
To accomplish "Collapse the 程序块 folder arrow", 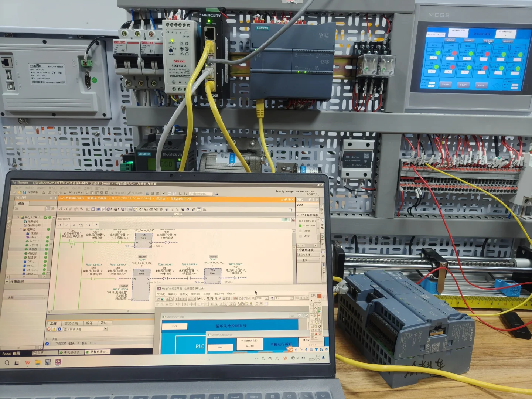I will point(21,229).
